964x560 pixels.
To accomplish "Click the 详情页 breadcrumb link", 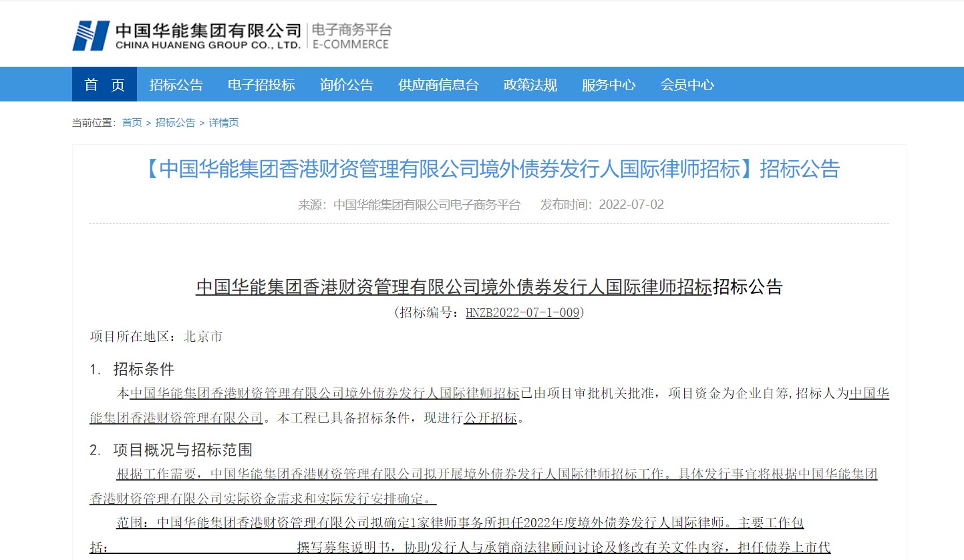I will 224,123.
